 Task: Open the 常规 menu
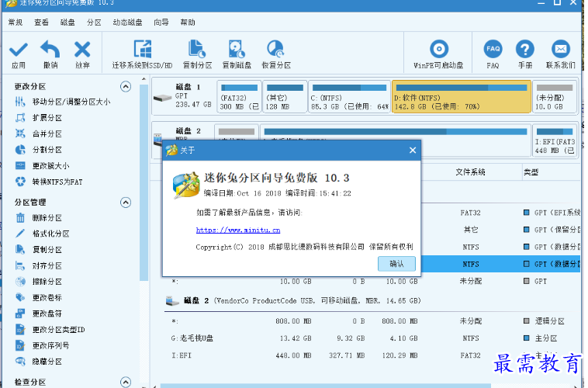[x=16, y=23]
